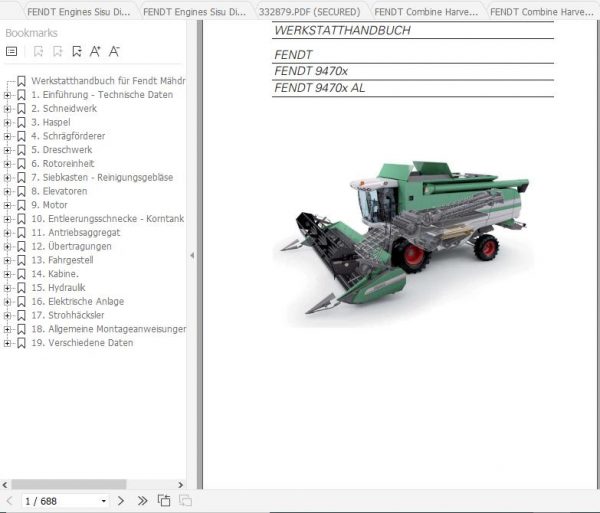
Task: Switch to first FENDT Engines Sisu tab
Action: (x=78, y=12)
